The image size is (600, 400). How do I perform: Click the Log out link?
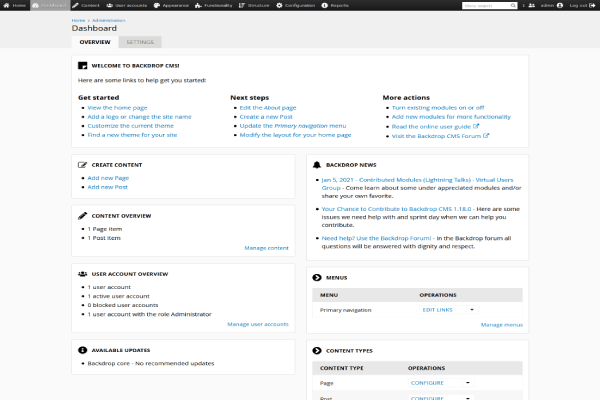pyautogui.click(x=578, y=5)
